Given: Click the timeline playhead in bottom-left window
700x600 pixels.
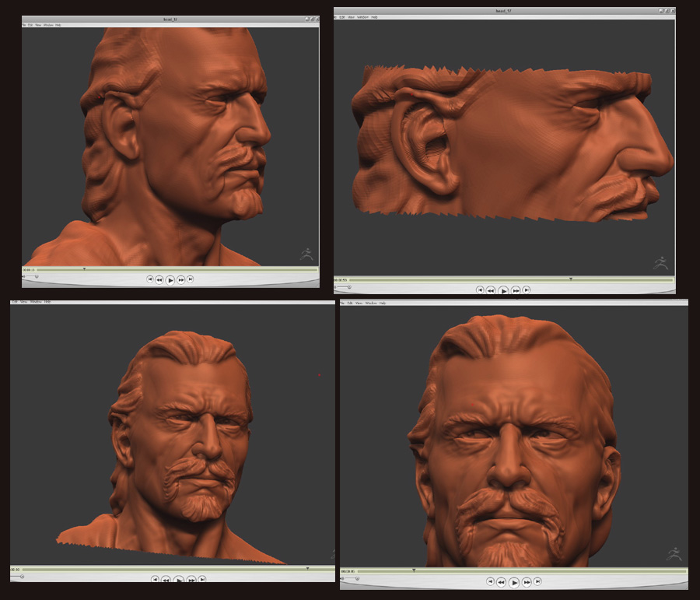Looking at the screenshot, I should click(x=307, y=569).
